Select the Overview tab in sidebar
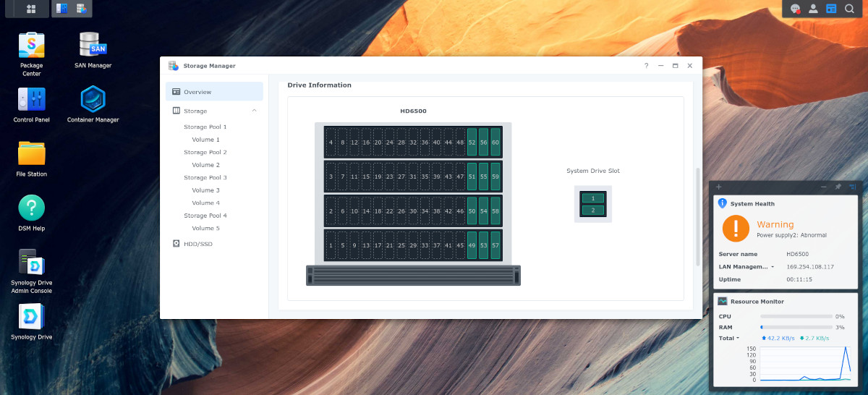 [214, 92]
